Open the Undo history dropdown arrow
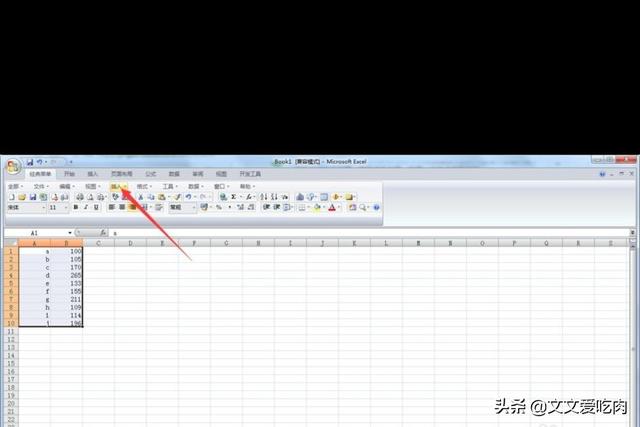The height and width of the screenshot is (427, 640). (x=195, y=197)
